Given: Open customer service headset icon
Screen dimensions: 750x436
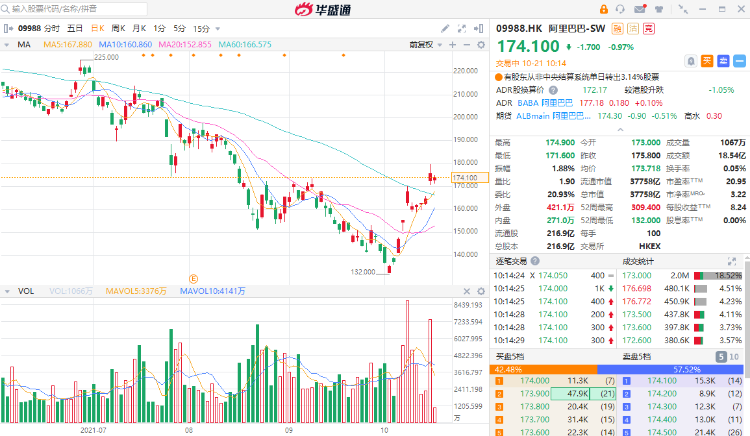Looking at the screenshot, I should tap(620, 9).
